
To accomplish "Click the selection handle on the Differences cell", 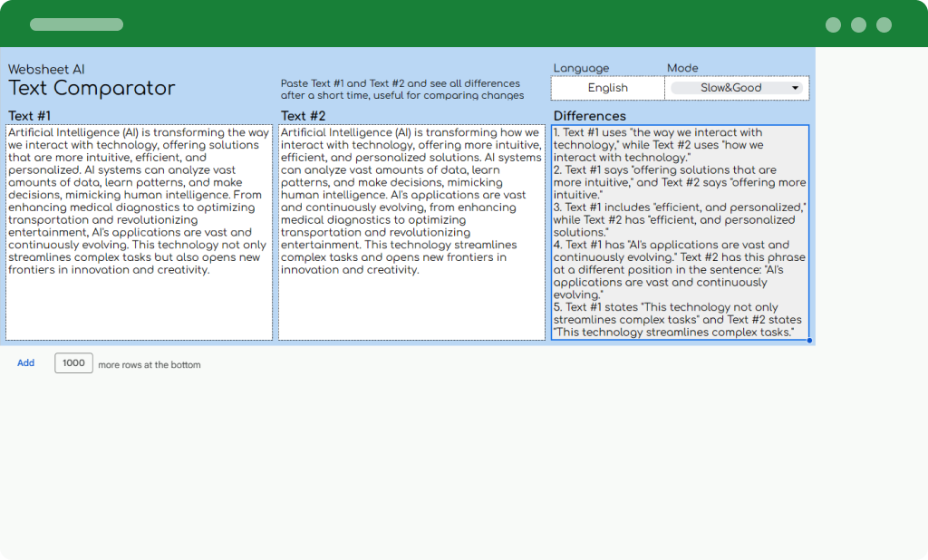I will (x=809, y=341).
